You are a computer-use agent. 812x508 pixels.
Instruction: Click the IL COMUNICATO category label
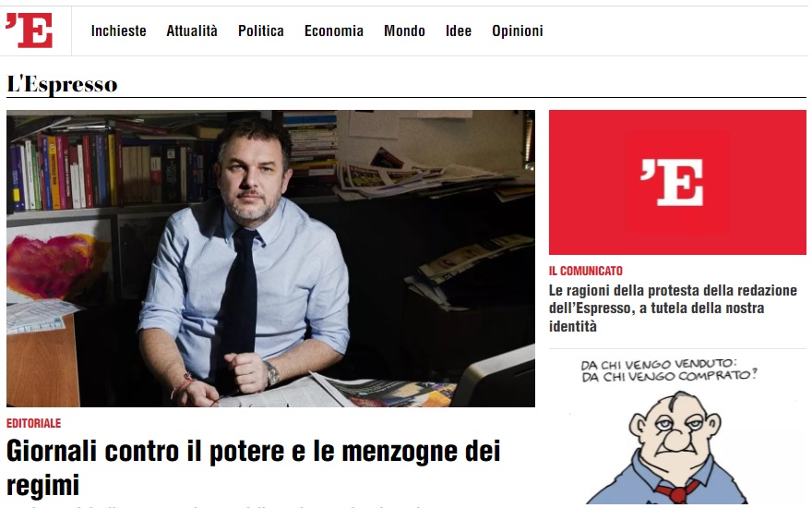coord(586,271)
